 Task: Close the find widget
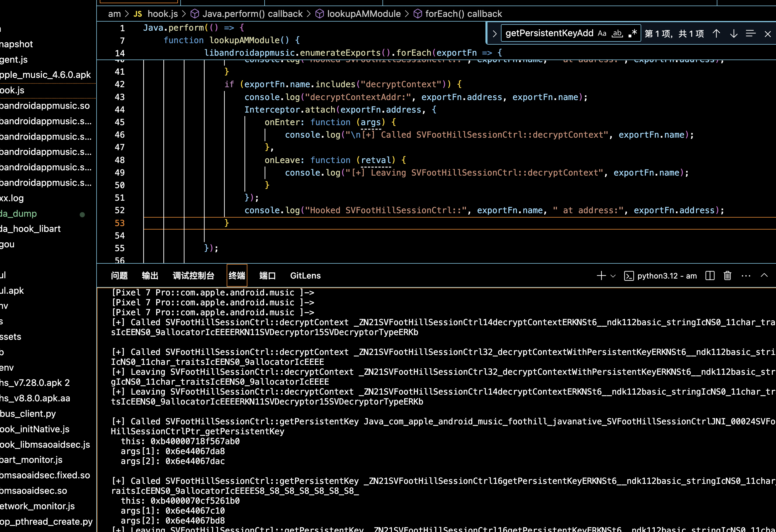pos(767,34)
